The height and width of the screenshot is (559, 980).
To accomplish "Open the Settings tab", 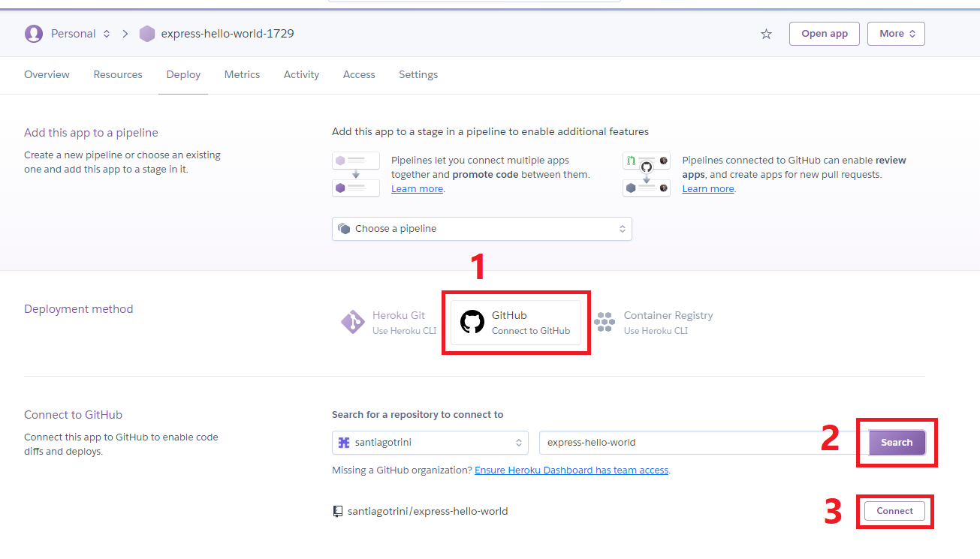I will point(418,74).
